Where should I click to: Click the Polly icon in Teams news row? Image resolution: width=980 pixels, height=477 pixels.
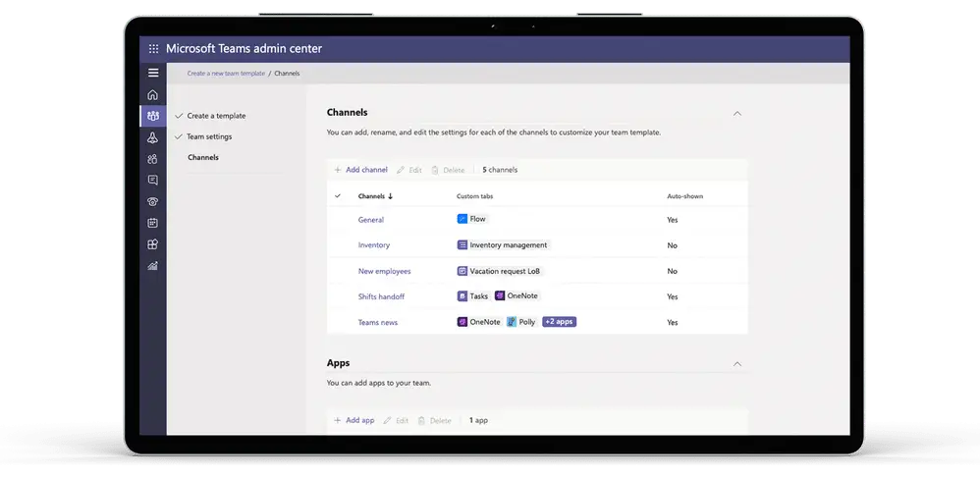[x=512, y=322]
